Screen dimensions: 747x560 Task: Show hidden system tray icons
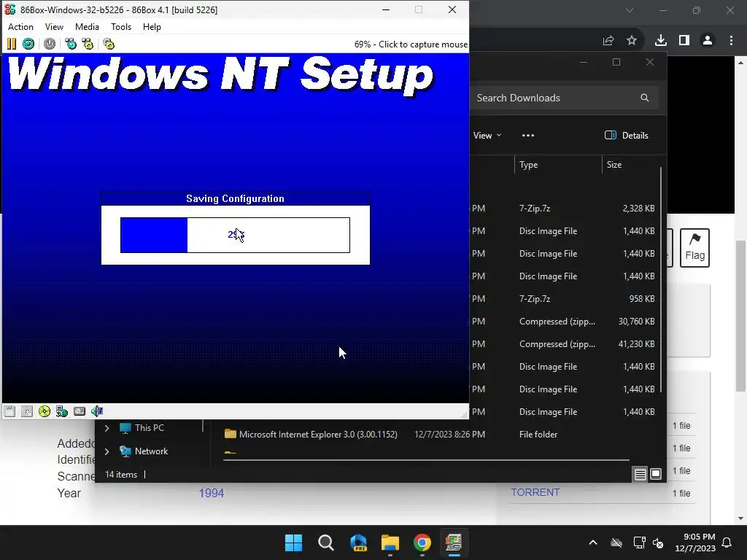(x=593, y=542)
